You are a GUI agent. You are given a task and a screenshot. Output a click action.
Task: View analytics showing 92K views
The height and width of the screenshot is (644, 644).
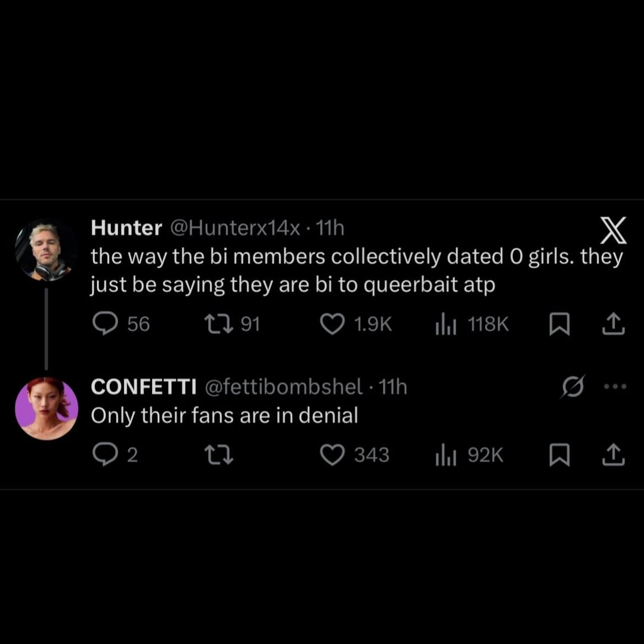click(445, 456)
